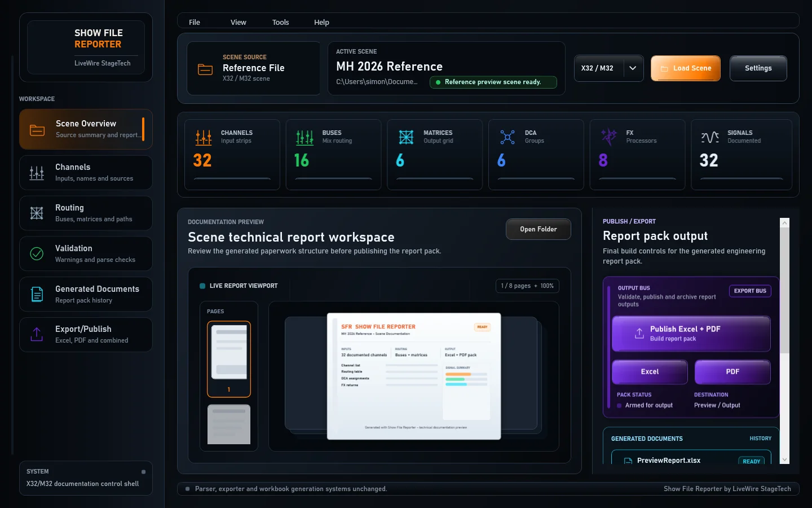Click the Scene Overview folder icon
The width and height of the screenshot is (812, 508).
(37, 130)
